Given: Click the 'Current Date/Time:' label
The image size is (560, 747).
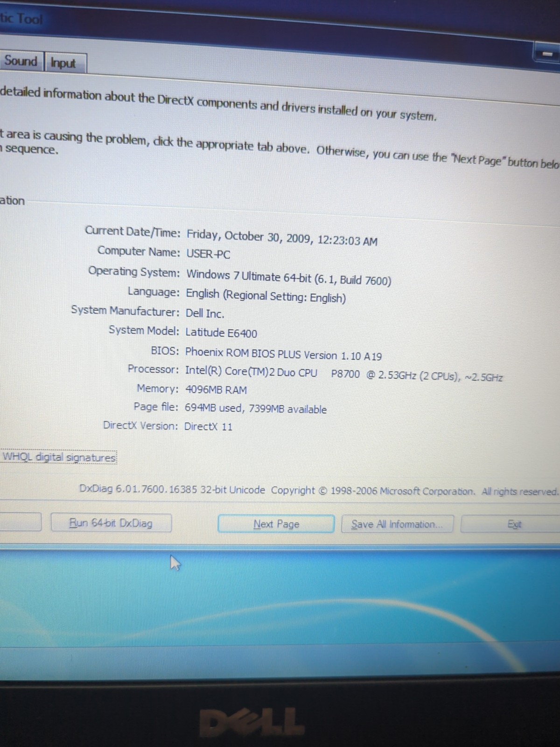Looking at the screenshot, I should click(x=133, y=232).
